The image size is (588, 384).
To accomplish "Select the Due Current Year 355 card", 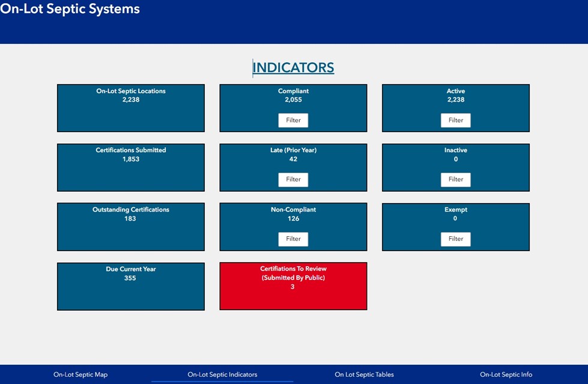I will click(x=131, y=287).
